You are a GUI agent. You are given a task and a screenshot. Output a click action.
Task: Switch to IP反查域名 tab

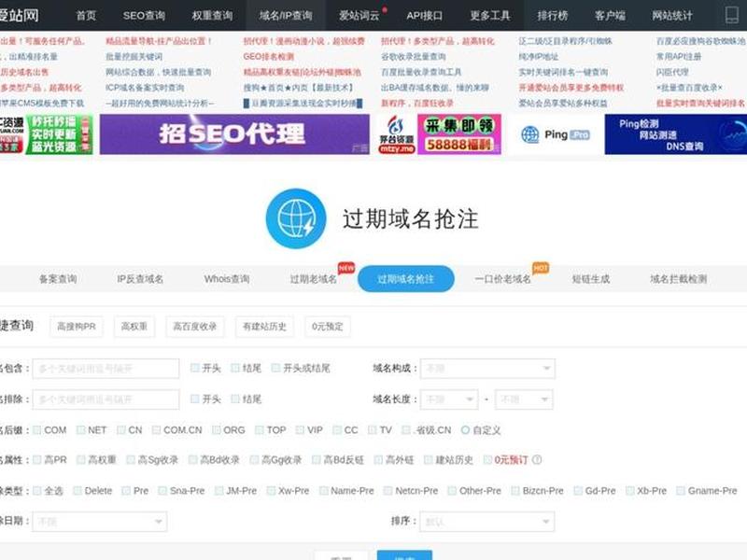click(x=140, y=279)
